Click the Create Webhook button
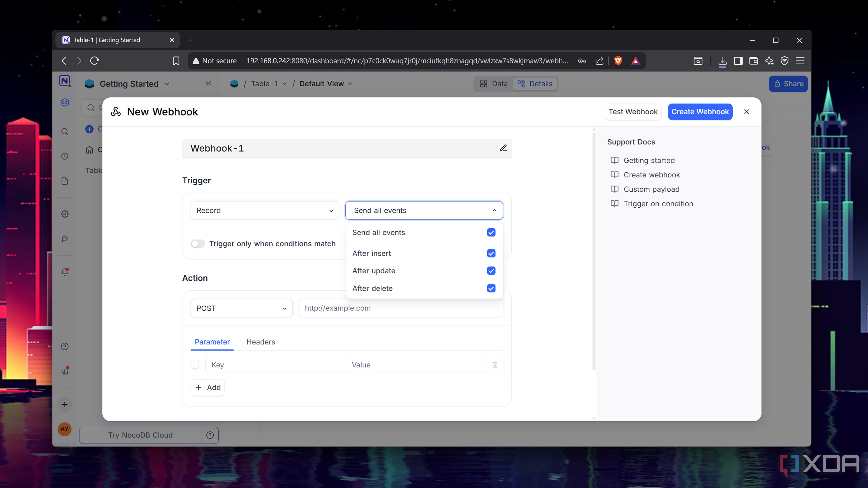Image resolution: width=868 pixels, height=488 pixels. tap(700, 112)
